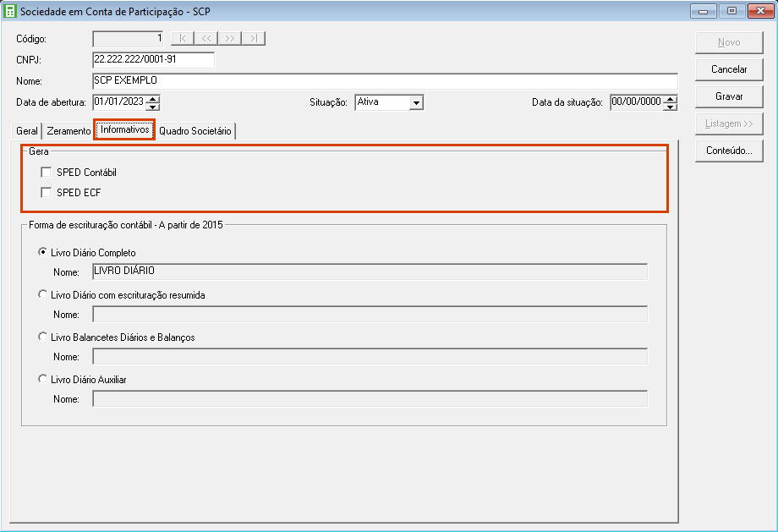Click the CNPJ input field
This screenshot has height=532, width=778.
[x=153, y=60]
